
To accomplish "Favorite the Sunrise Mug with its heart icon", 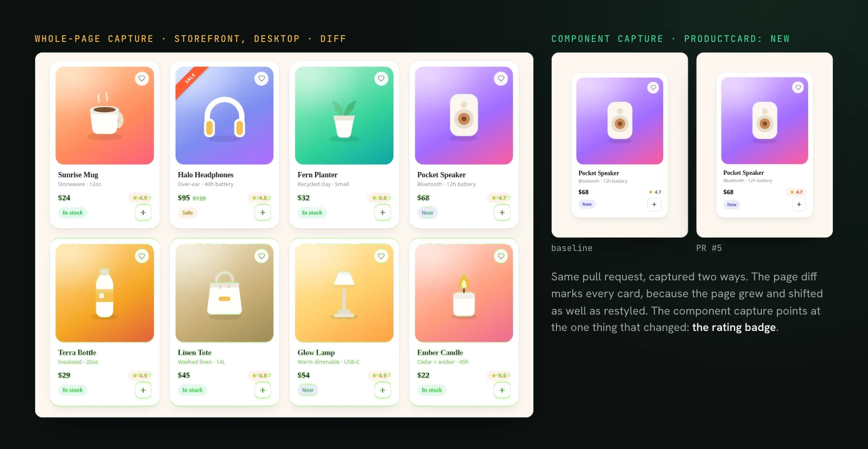I will (142, 79).
